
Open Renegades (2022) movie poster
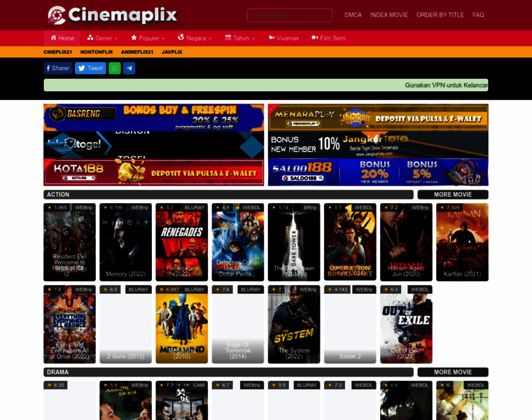(182, 242)
